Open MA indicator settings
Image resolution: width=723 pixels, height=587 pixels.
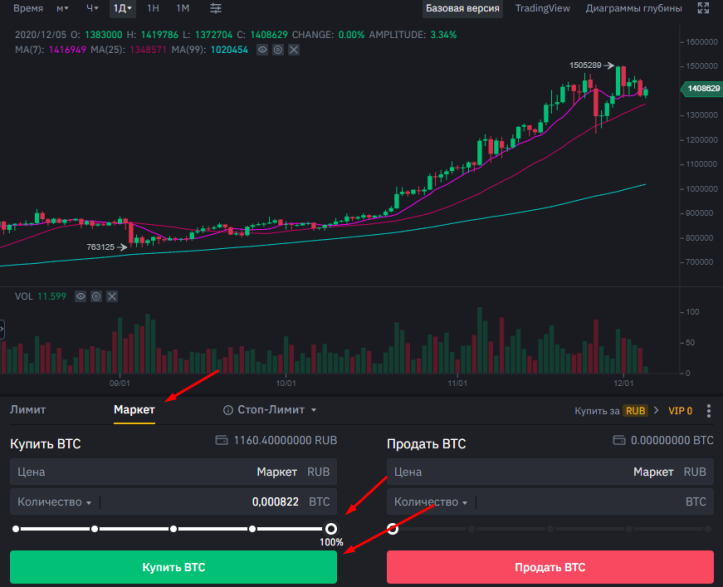click(278, 50)
